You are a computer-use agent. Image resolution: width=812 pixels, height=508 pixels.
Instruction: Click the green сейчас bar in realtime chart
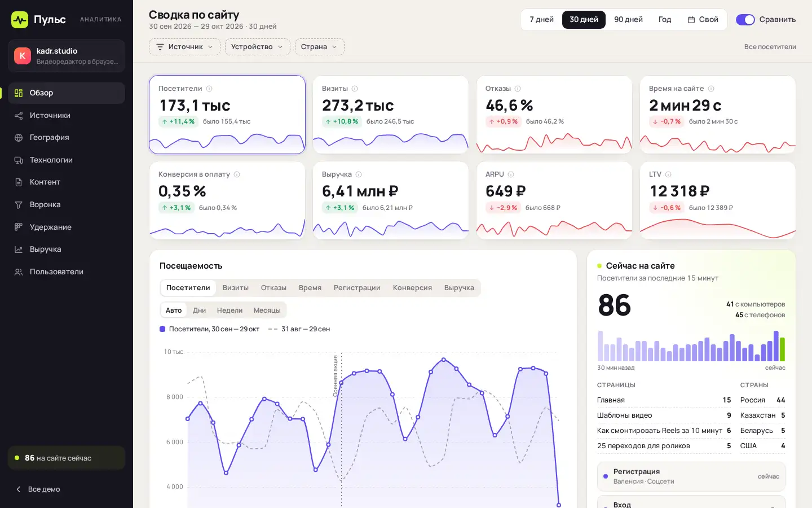point(782,349)
